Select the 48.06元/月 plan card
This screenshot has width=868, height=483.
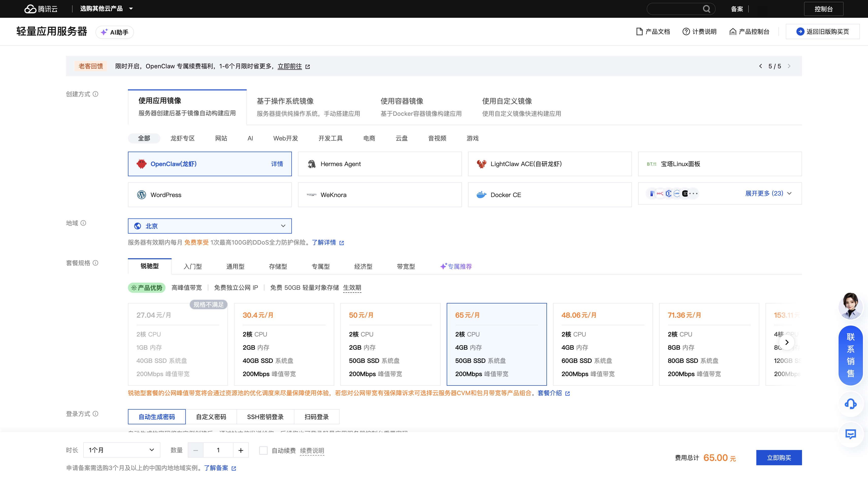pyautogui.click(x=603, y=344)
